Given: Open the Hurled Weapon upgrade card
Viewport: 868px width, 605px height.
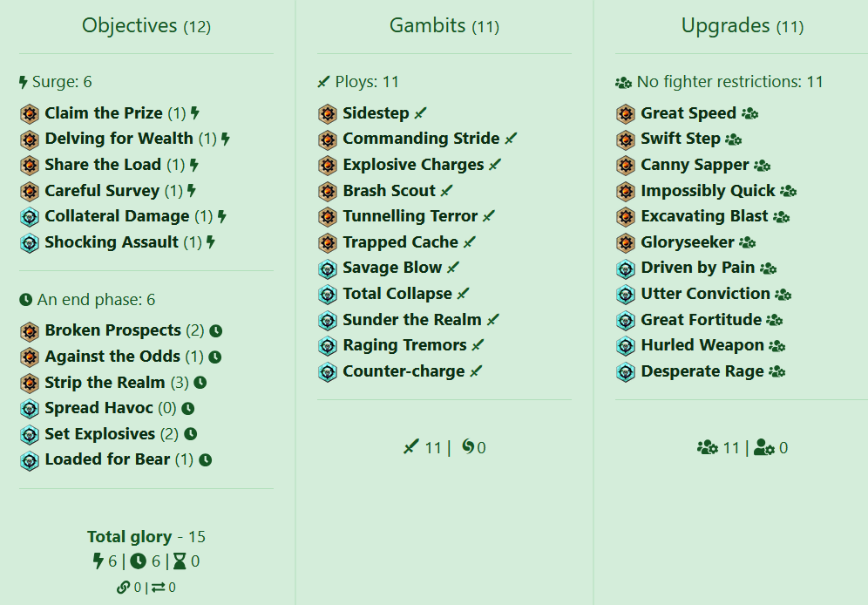Looking at the screenshot, I should (x=702, y=346).
